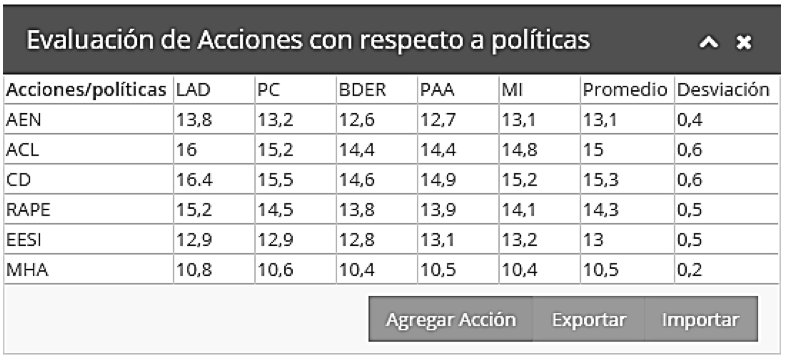This screenshot has width=789, height=360.
Task: Close the Evaluación de Acciones panel
Action: [743, 43]
